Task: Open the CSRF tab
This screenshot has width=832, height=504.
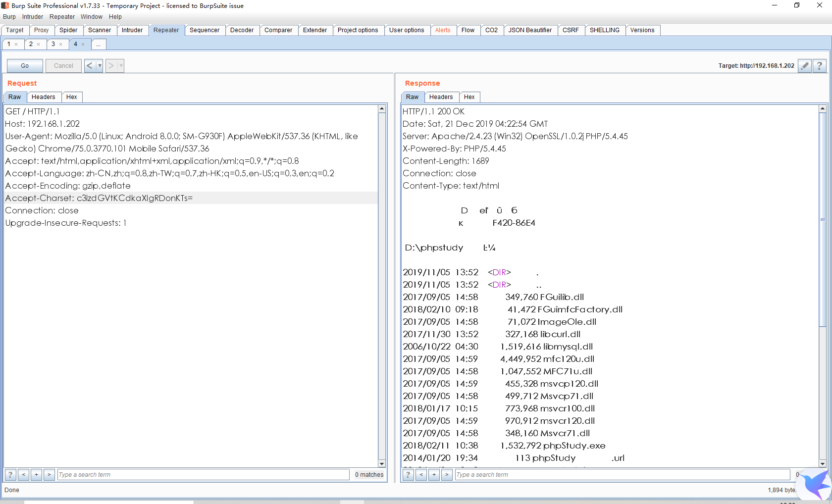Action: click(571, 30)
